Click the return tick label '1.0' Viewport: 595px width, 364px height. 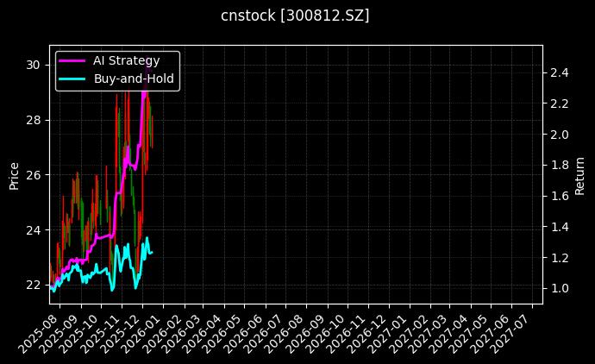(x=560, y=288)
